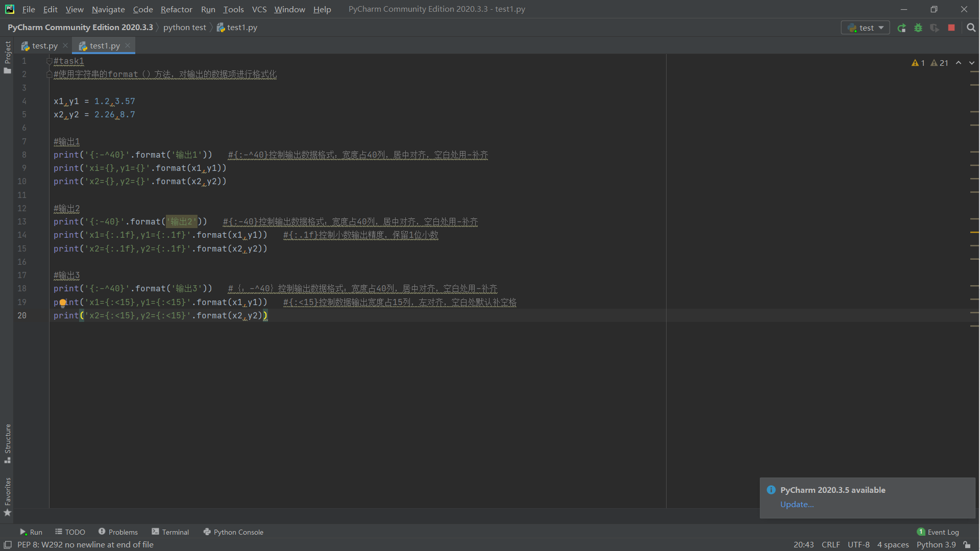Close the test.py tab
The width and height of the screenshot is (980, 551).
point(65,45)
